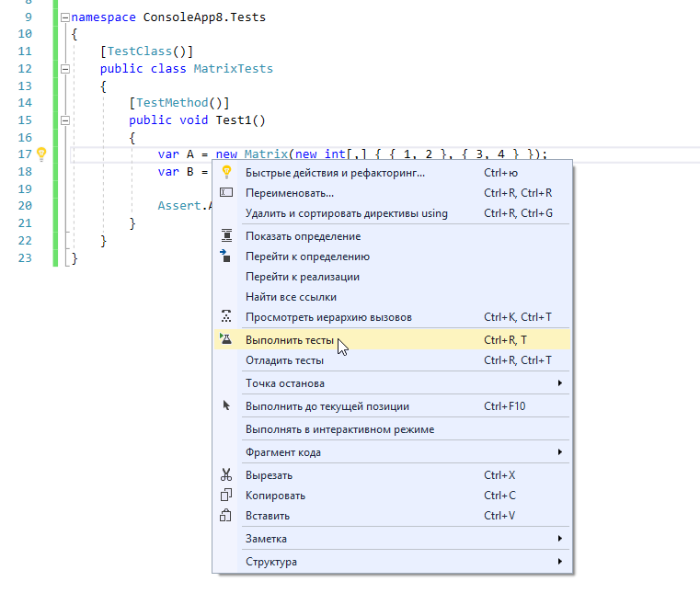700x593 pixels.
Task: Click the cursor icon beside run to position
Action: 226,405
